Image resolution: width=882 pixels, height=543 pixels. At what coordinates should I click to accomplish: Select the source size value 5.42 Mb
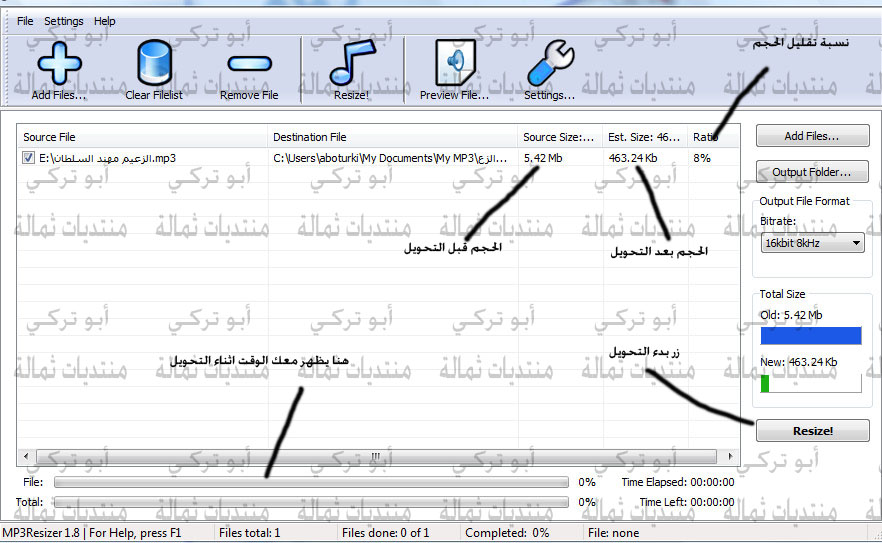point(543,158)
